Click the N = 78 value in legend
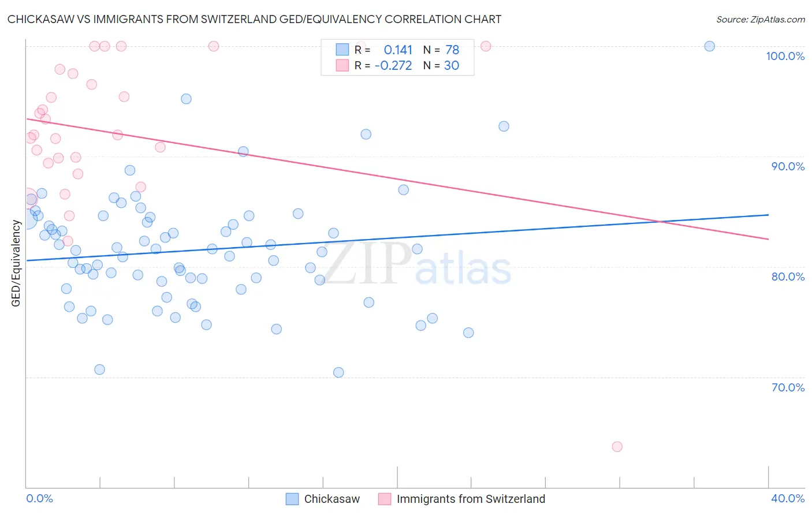Screen dimensions: 812x515 (441, 50)
